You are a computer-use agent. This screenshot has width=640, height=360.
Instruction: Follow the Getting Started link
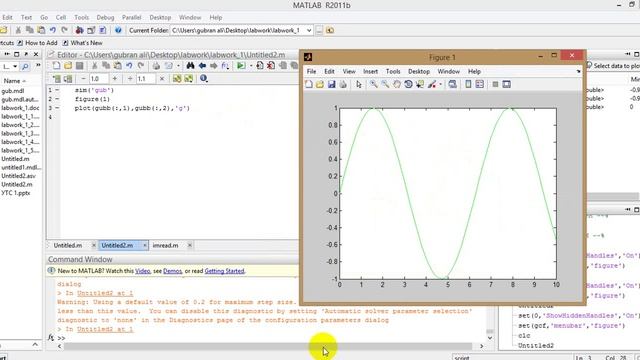[224, 271]
